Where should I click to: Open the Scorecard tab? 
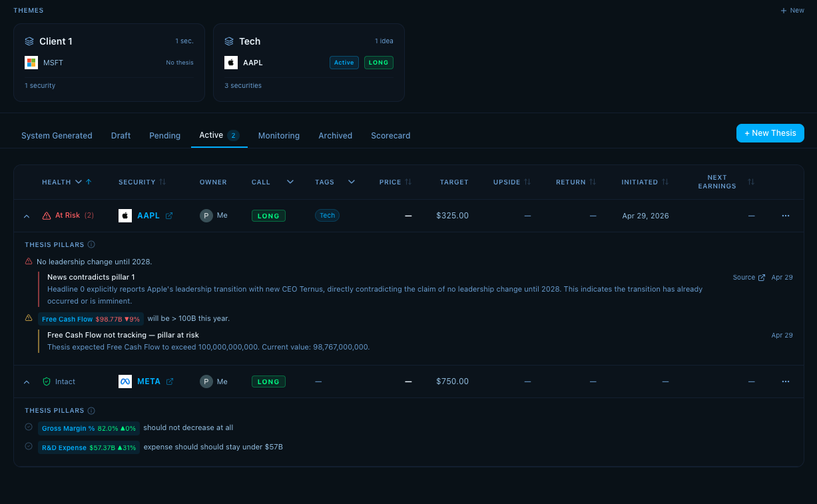(390, 135)
